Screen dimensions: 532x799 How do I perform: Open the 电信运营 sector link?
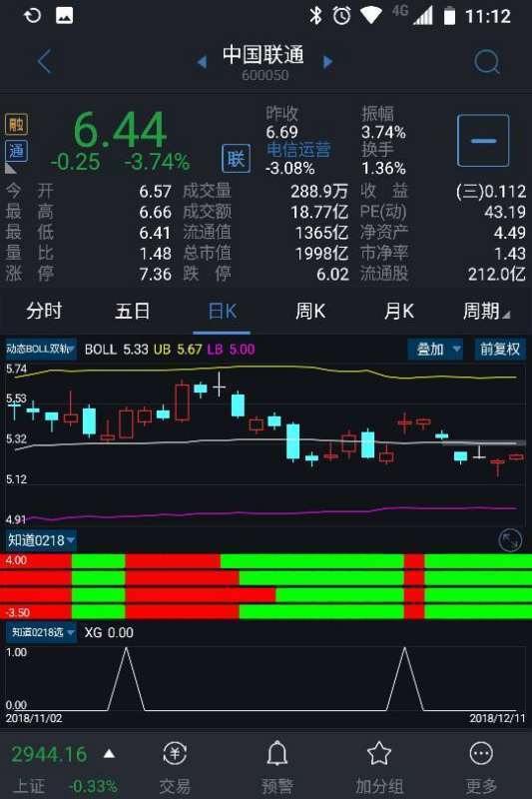click(298, 150)
